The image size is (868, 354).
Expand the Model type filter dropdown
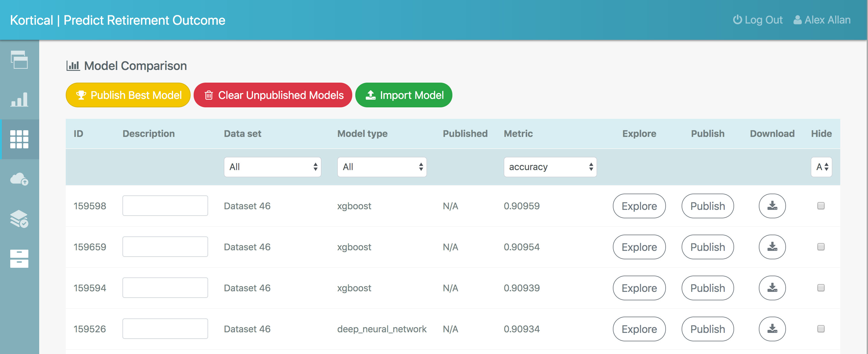(382, 167)
